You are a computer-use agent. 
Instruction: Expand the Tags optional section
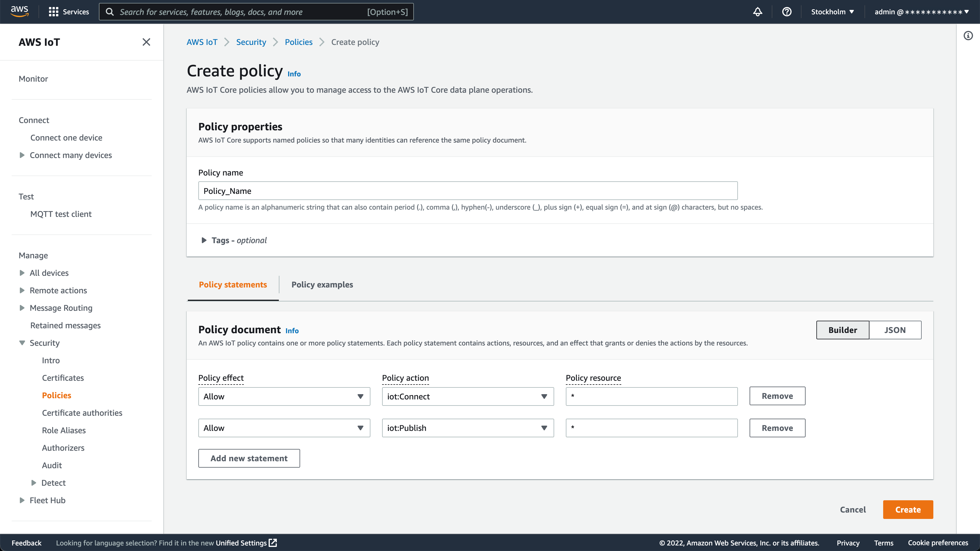(204, 240)
